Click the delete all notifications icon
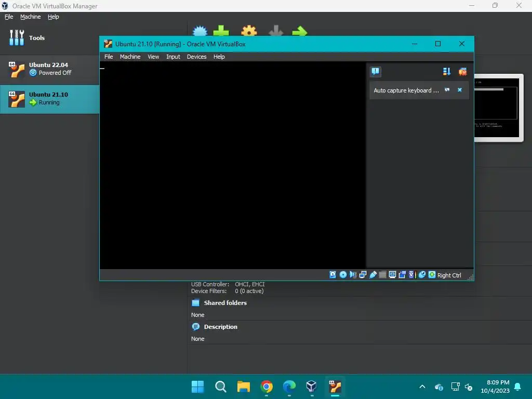532x399 pixels. (462, 72)
